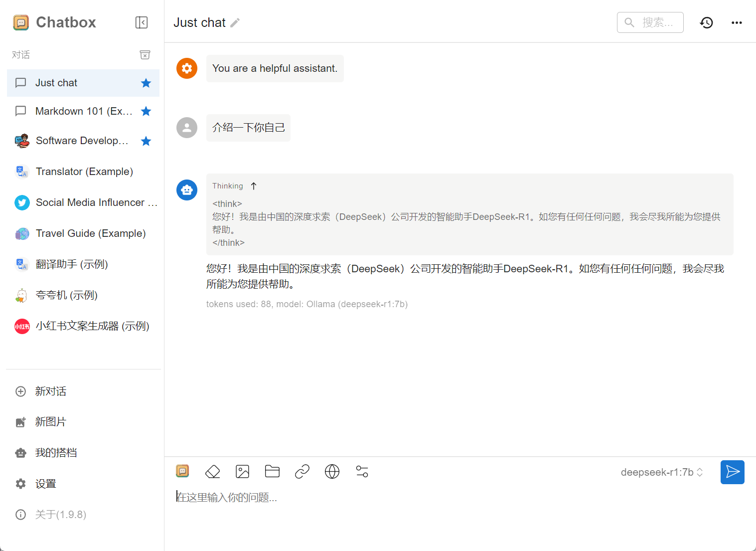The height and width of the screenshot is (551, 756).
Task: Click the 小红书 red logo icon
Action: coord(22,326)
